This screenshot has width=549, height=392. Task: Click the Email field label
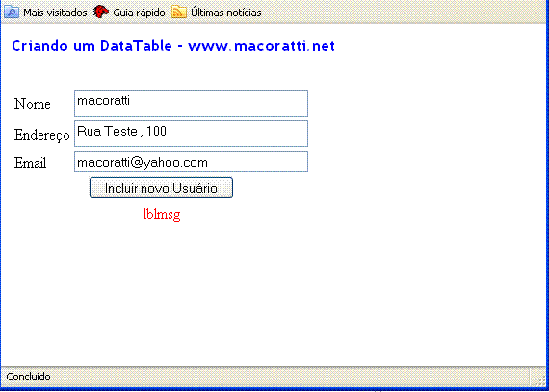30,163
